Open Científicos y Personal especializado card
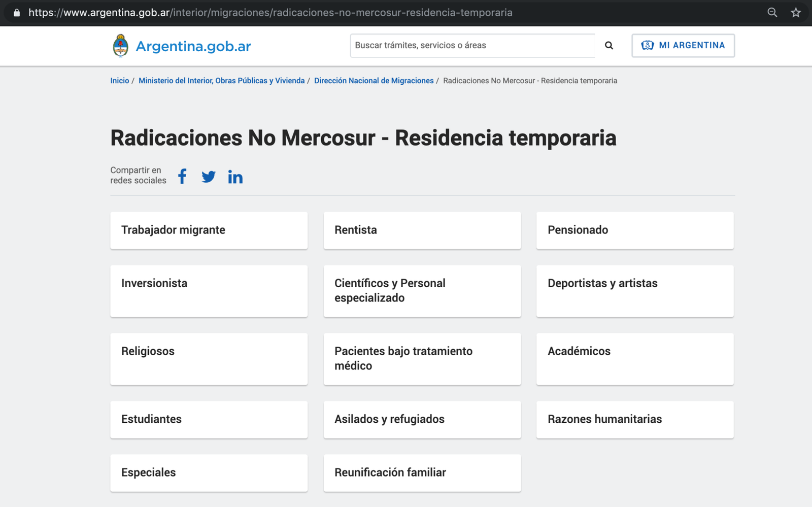 click(x=422, y=291)
